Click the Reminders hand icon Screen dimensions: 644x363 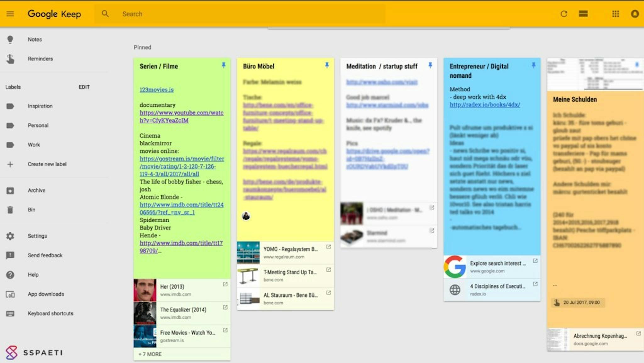(10, 59)
